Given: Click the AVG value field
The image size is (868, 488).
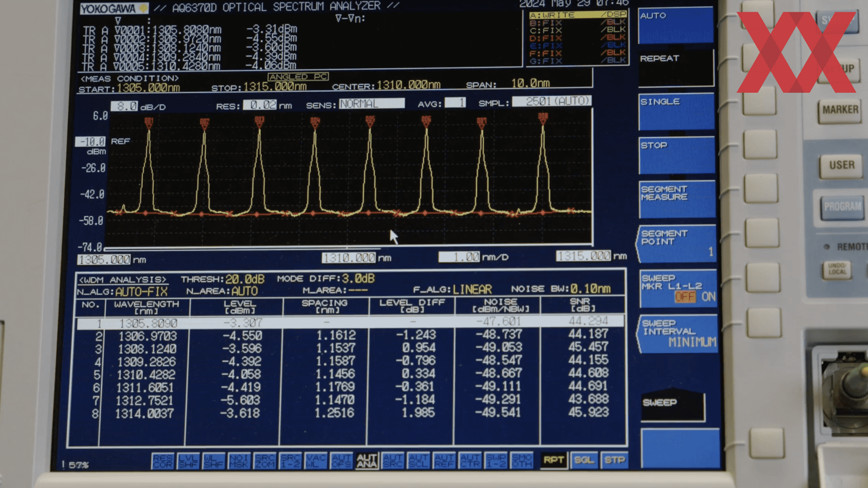Looking at the screenshot, I should point(455,103).
